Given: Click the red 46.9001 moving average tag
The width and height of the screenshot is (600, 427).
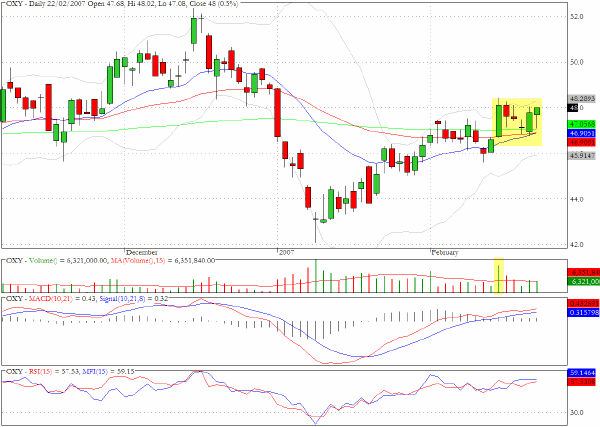Looking at the screenshot, I should [x=582, y=142].
